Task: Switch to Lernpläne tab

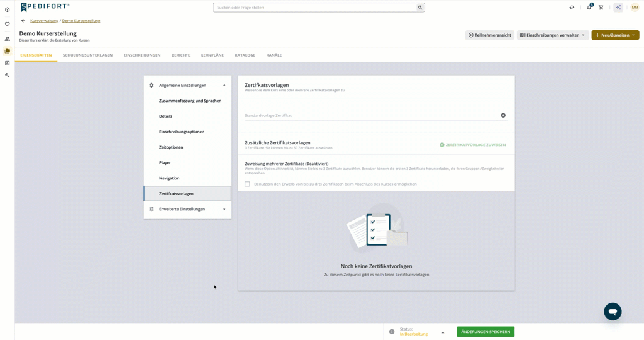Action: (213, 55)
